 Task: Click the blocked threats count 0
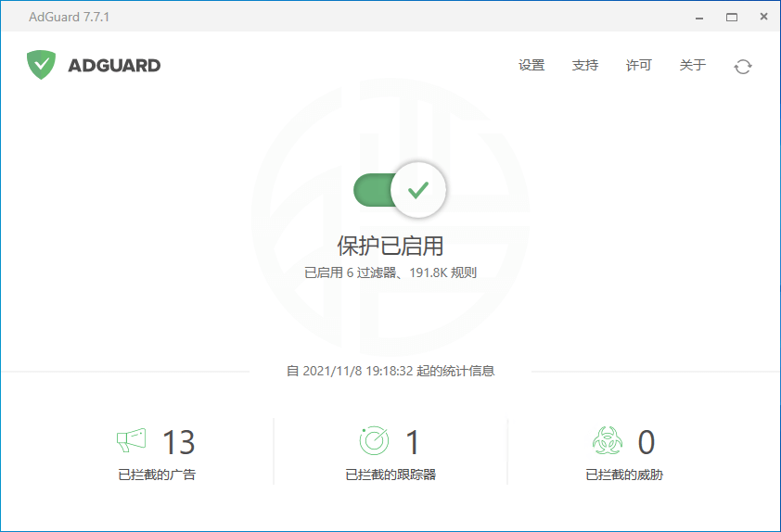(x=647, y=442)
